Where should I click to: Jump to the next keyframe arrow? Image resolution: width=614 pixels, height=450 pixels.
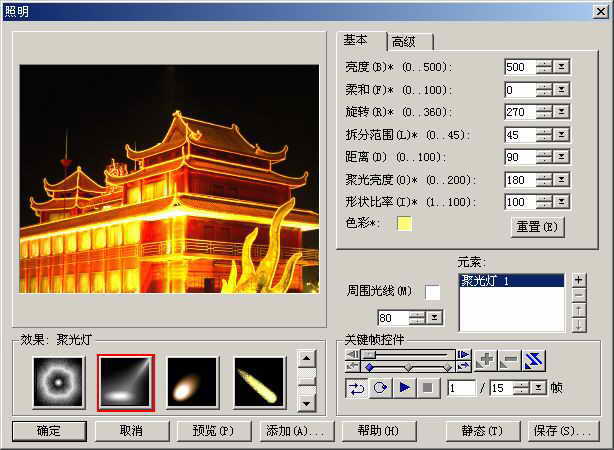tap(463, 354)
